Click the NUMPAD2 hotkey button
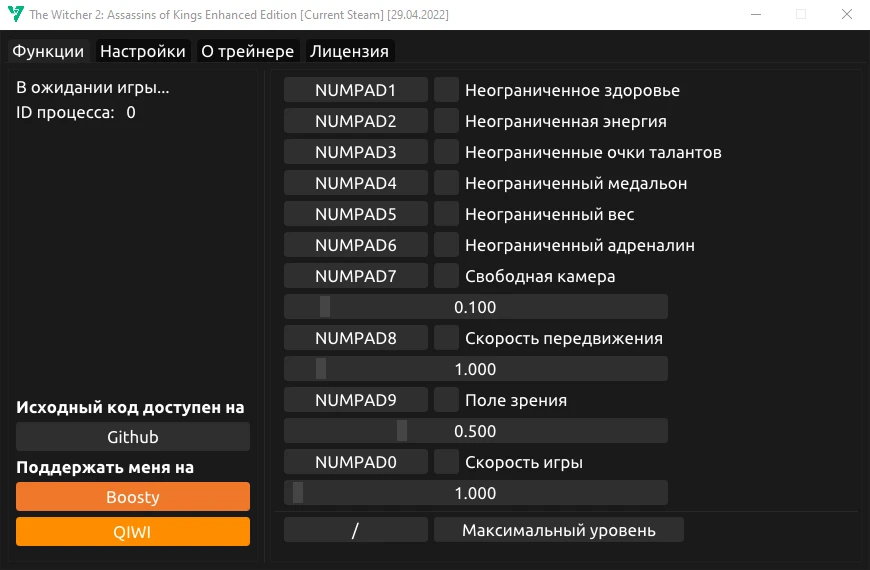This screenshot has height=570, width=870. pyautogui.click(x=356, y=121)
